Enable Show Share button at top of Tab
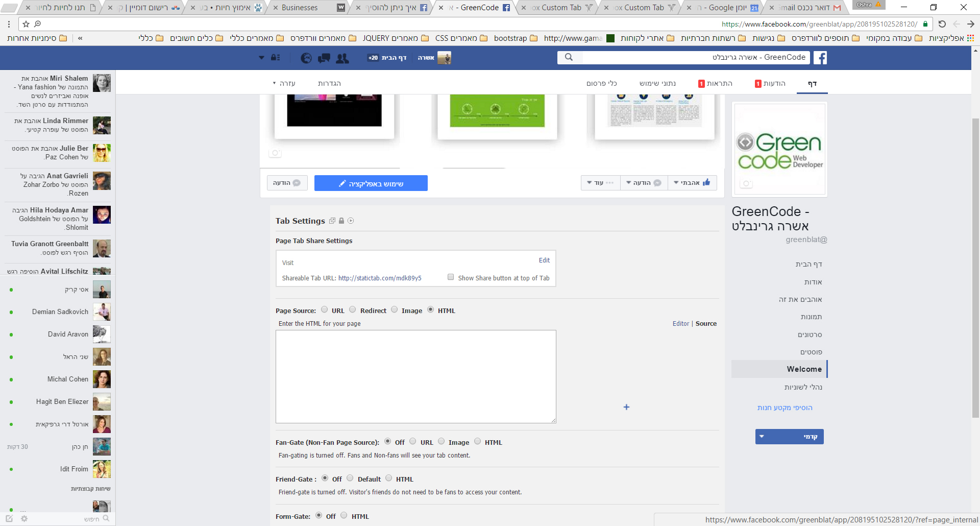This screenshot has height=526, width=980. point(451,277)
